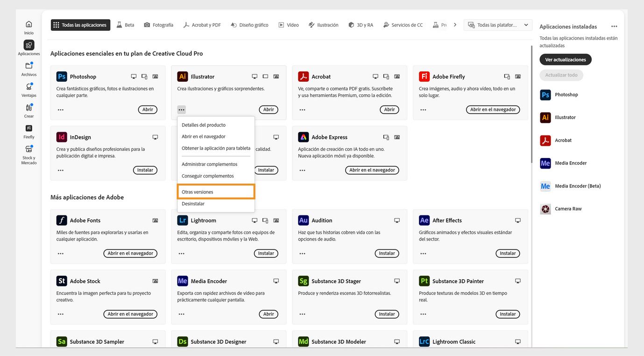Click Abrir on the Acrobat card

[389, 110]
